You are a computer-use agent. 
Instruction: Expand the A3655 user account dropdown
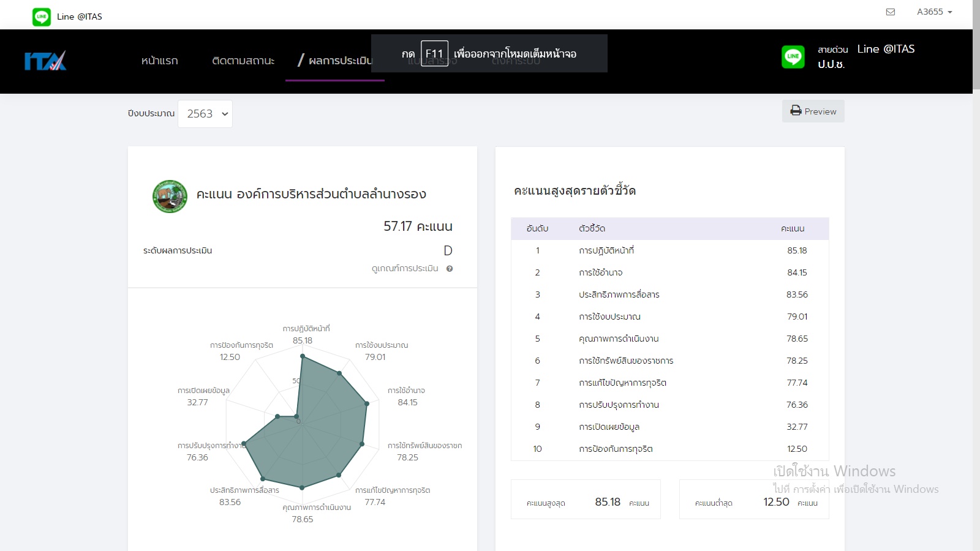point(934,12)
